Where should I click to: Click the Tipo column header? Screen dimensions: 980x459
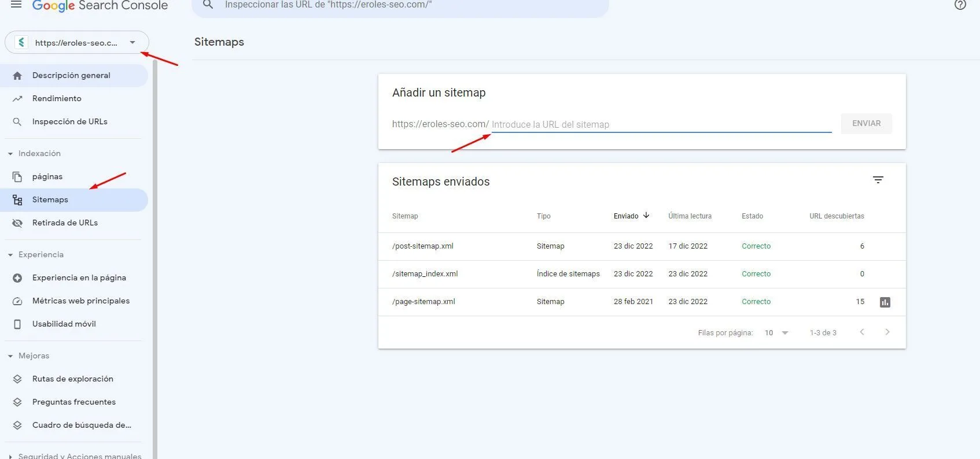point(544,216)
